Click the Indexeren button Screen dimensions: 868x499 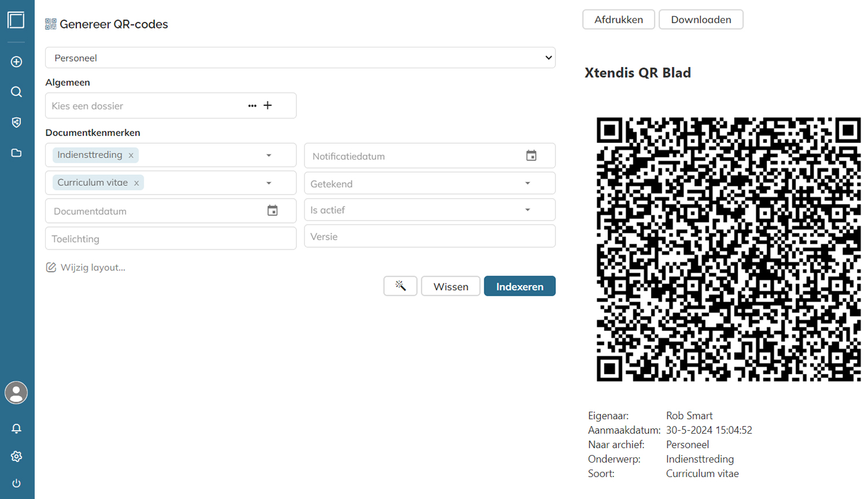pyautogui.click(x=520, y=286)
